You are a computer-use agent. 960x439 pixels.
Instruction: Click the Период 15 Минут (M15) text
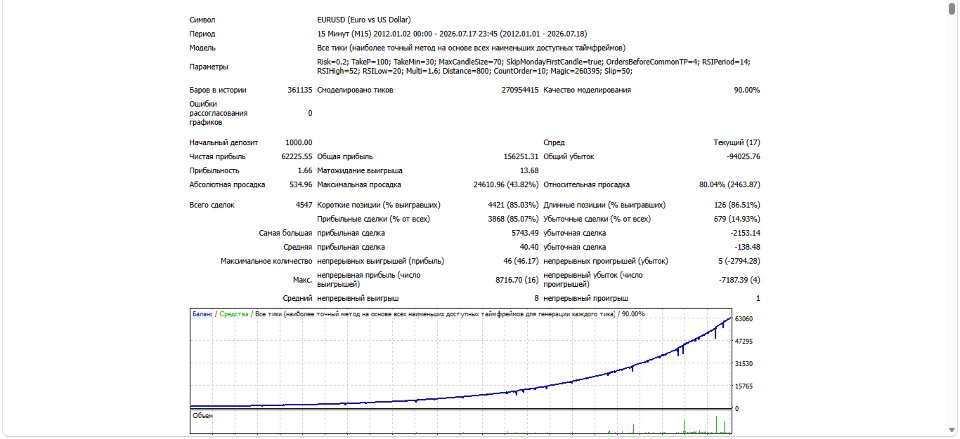346,34
